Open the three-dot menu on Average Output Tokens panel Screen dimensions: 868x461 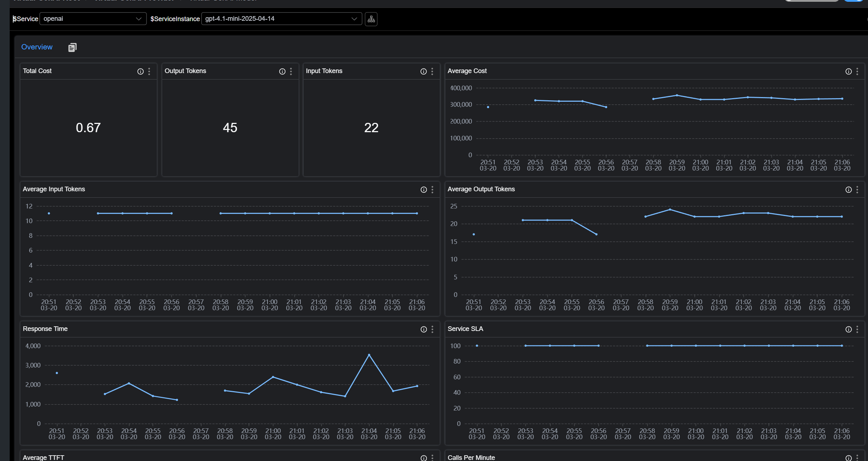[x=857, y=189]
